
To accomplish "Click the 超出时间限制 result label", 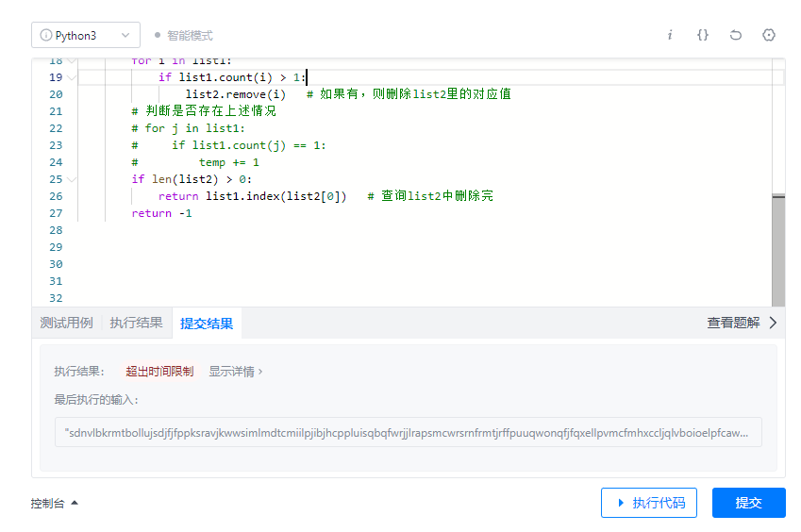I will pyautogui.click(x=159, y=372).
